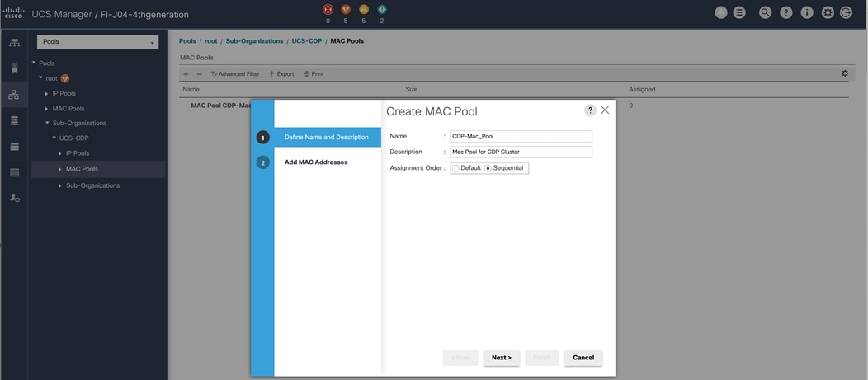Image resolution: width=868 pixels, height=380 pixels.
Task: Open minor faults yellow indicator icon
Action: (364, 9)
